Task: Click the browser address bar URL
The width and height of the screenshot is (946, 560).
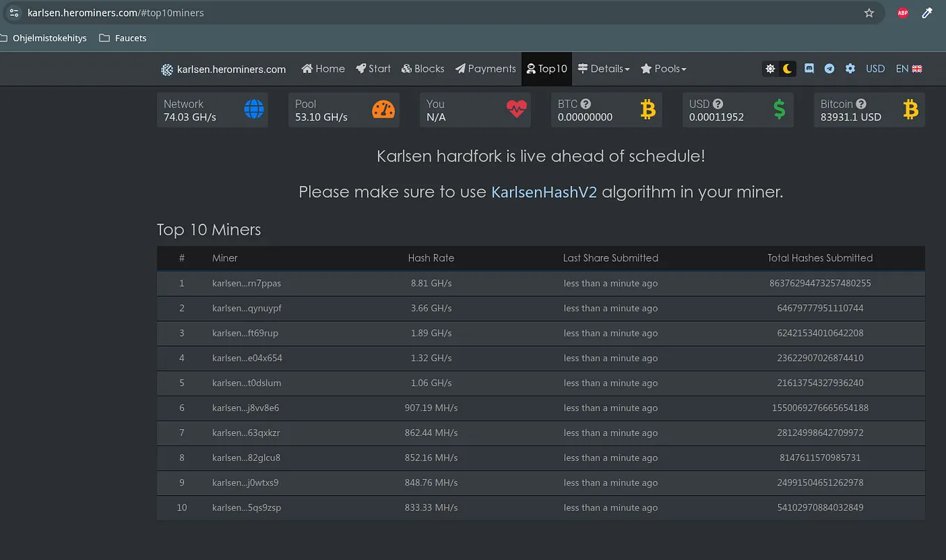Action: (x=116, y=13)
